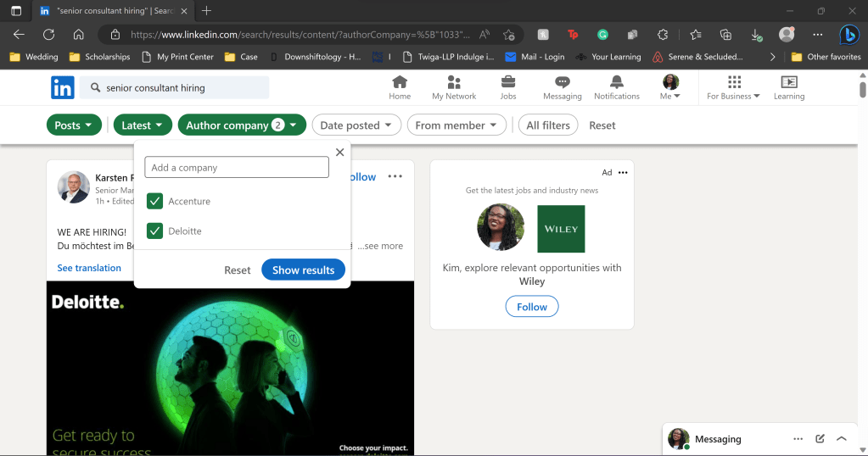Open the Jobs briefcase icon
The width and height of the screenshot is (868, 456).
(508, 82)
